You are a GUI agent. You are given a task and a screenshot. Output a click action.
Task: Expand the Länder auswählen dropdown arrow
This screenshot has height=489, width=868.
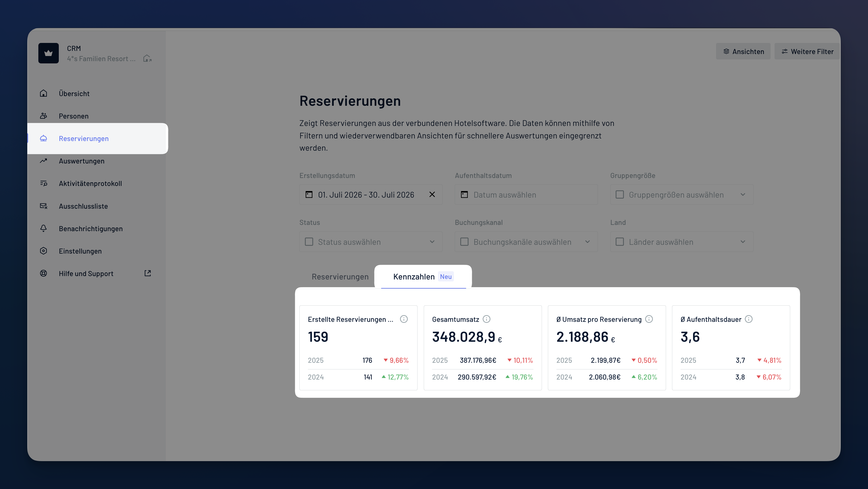tap(743, 242)
